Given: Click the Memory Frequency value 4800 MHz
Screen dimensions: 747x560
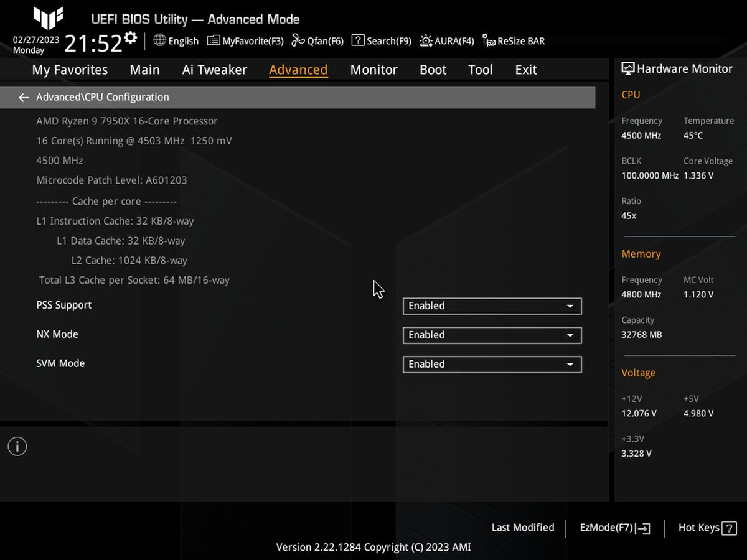Looking at the screenshot, I should [x=641, y=294].
